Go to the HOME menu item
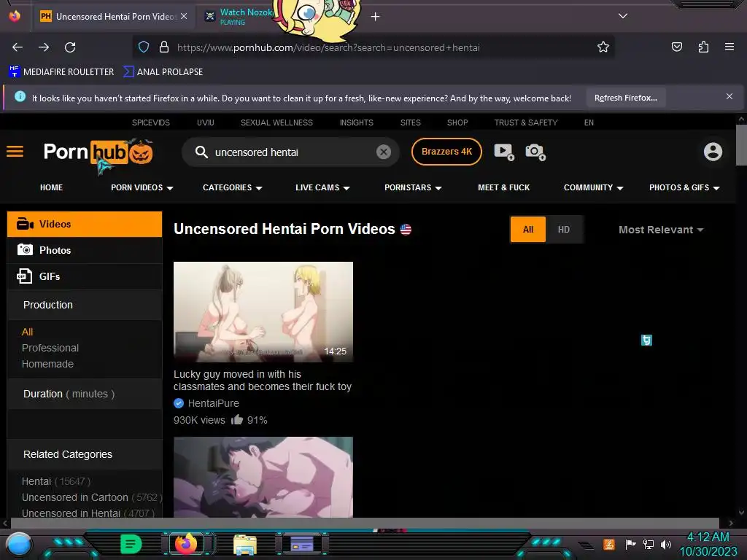This screenshot has height=560, width=747. [52, 187]
